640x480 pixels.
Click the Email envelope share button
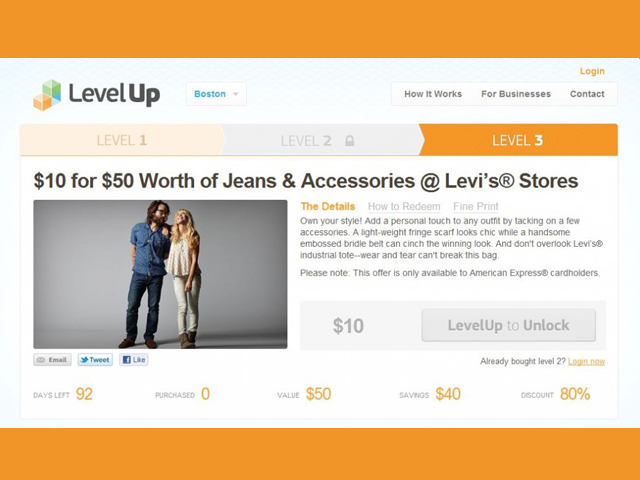53,360
